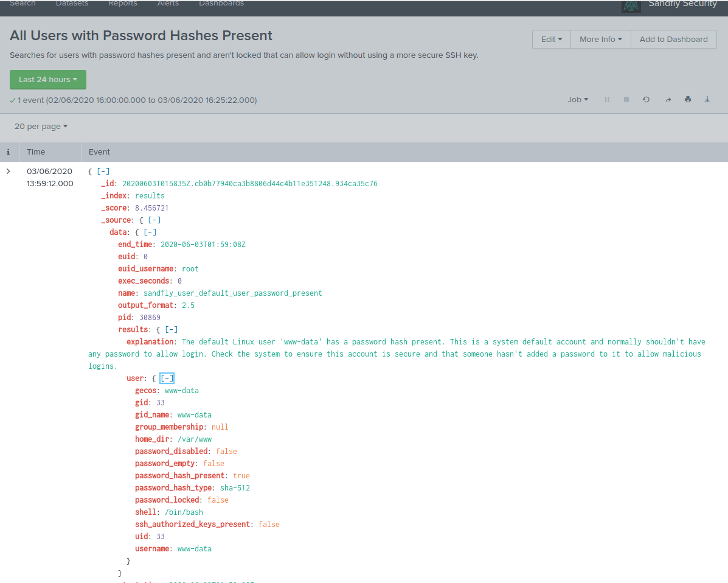Click the explanation field key
Image resolution: width=728 pixels, height=583 pixels.
click(x=150, y=342)
